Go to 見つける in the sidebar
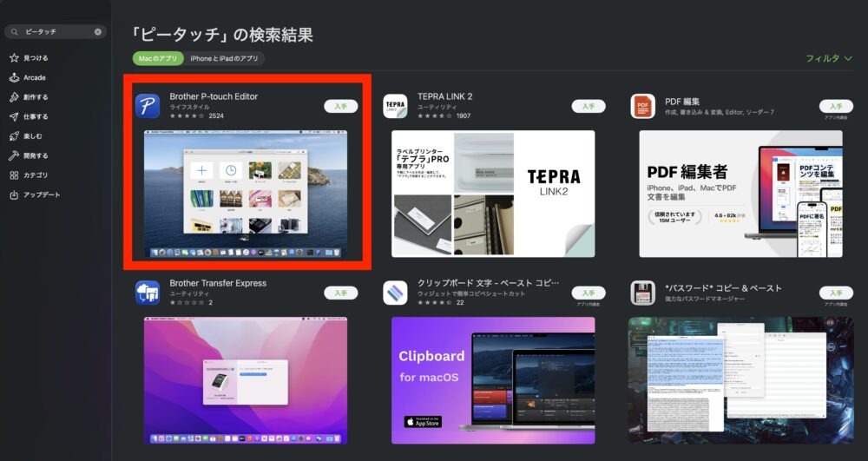Viewport: 868px width, 461px height. 36,58
